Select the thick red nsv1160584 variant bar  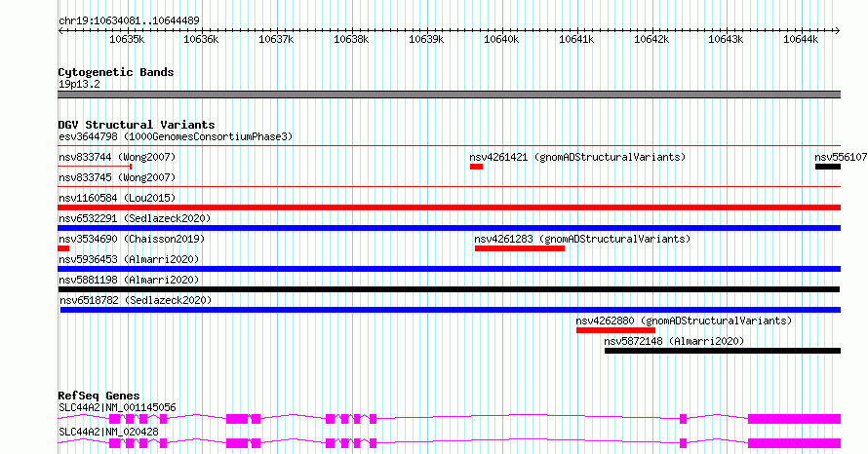pos(449,208)
